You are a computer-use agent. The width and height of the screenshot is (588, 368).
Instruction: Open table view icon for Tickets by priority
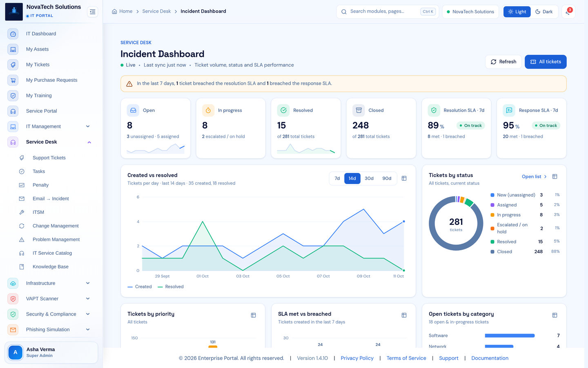(x=253, y=315)
